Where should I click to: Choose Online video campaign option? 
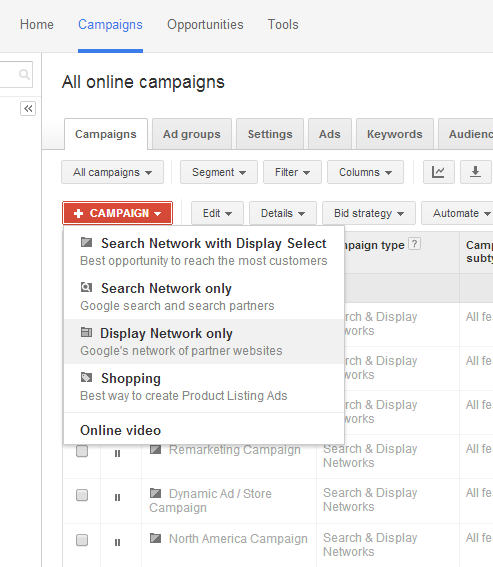pos(204,430)
